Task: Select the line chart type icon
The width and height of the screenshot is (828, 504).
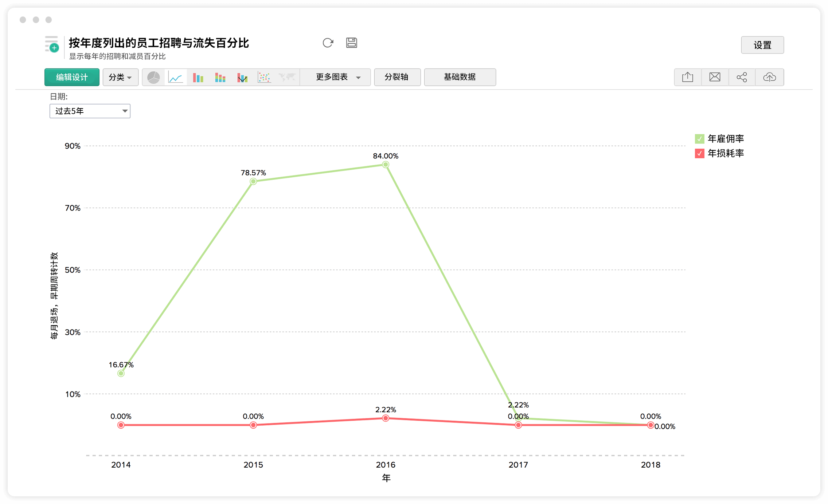Action: pos(176,77)
